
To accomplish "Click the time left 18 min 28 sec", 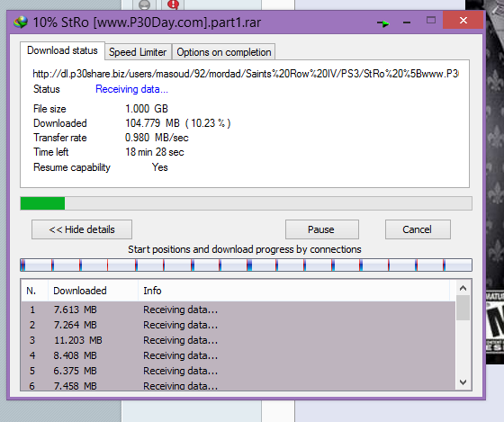I will pos(155,152).
